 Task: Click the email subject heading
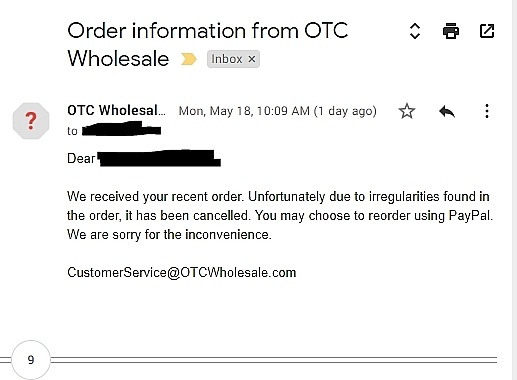tap(207, 44)
